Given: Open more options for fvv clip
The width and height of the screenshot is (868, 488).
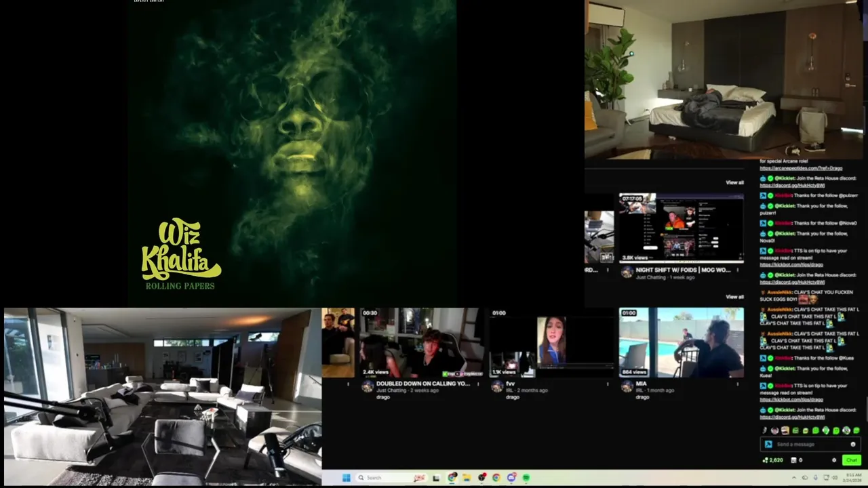Looking at the screenshot, I should click(608, 384).
